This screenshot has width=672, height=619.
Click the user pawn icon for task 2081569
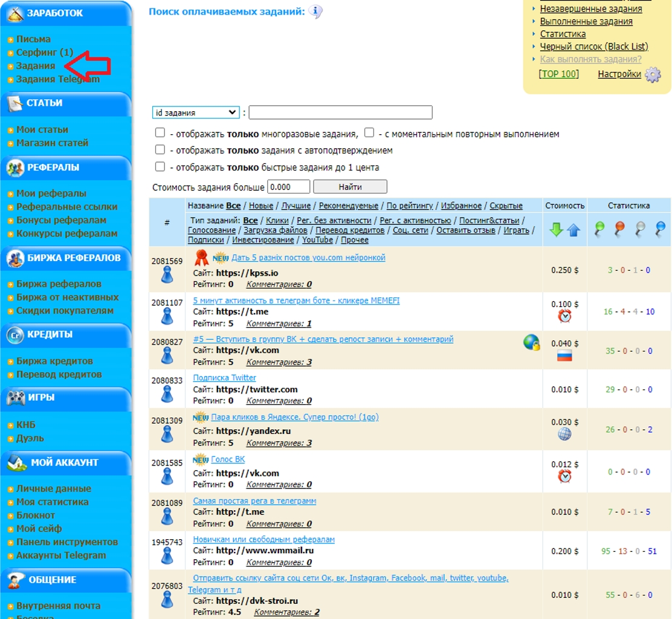click(x=167, y=275)
